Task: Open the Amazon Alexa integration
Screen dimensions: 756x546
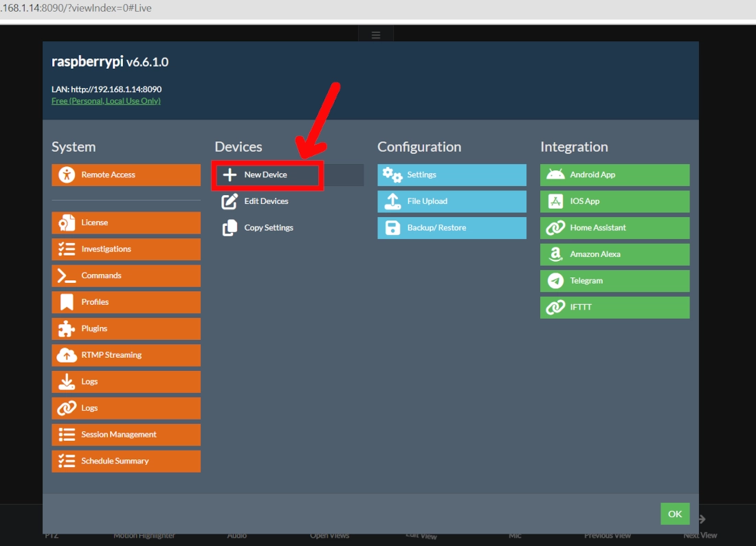Action: [614, 254]
